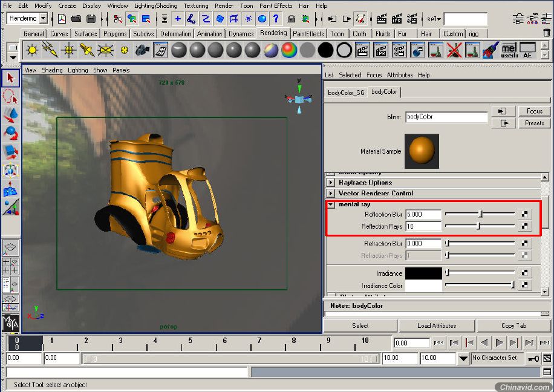Click the striped layered shader sphere
This screenshot has height=392, width=554.
[271, 50]
